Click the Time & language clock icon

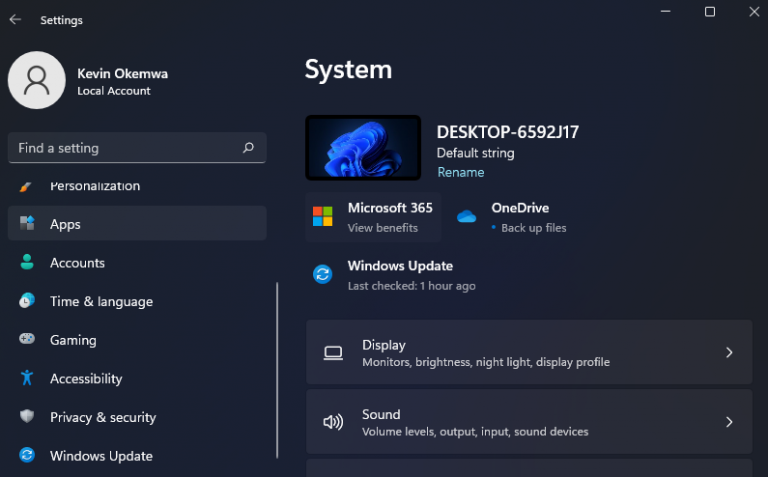tap(27, 301)
